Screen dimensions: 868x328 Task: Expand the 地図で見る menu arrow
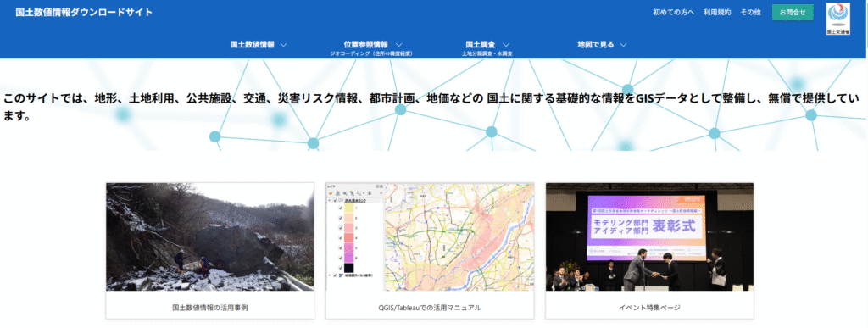click(623, 45)
